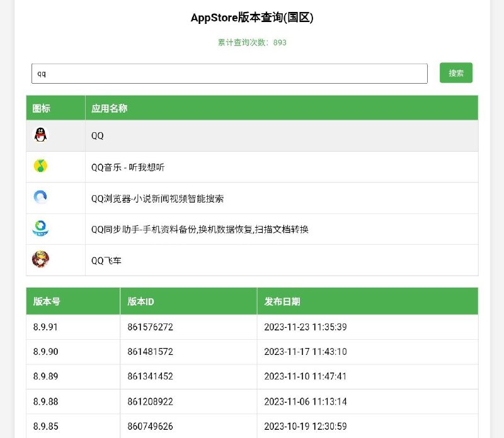This screenshot has height=438, width=504.
Task: Click the QQ浏览器 blue icon
Action: pyautogui.click(x=40, y=198)
